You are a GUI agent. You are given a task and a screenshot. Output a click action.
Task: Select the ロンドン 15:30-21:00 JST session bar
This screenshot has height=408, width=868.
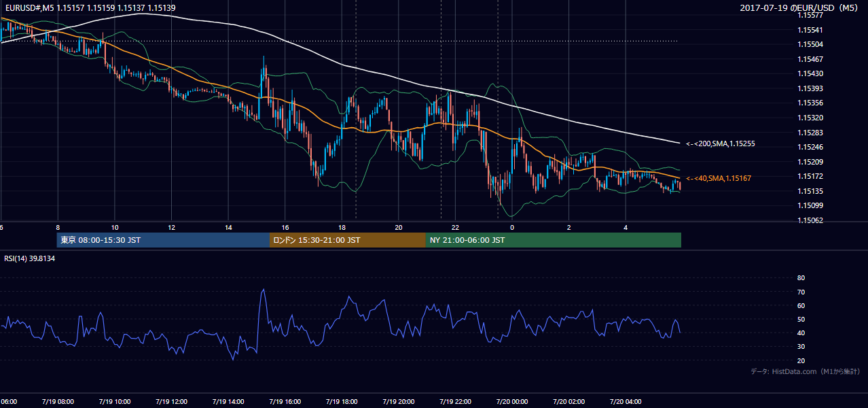pos(348,240)
